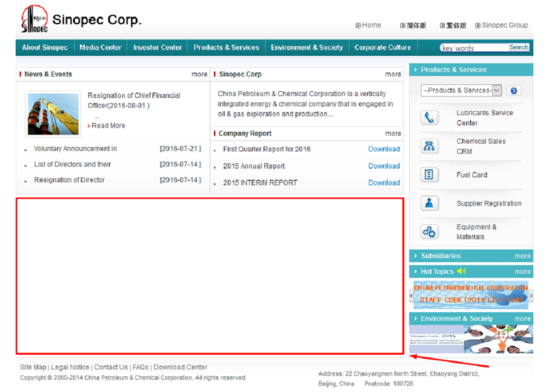Open the Voluntary Announcement news item
552x392 pixels.
(75, 148)
